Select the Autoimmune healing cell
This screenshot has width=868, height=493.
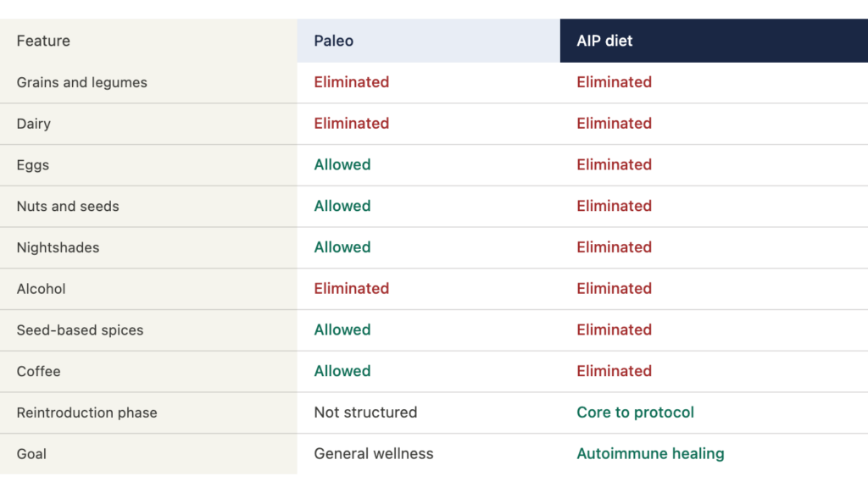pos(650,454)
